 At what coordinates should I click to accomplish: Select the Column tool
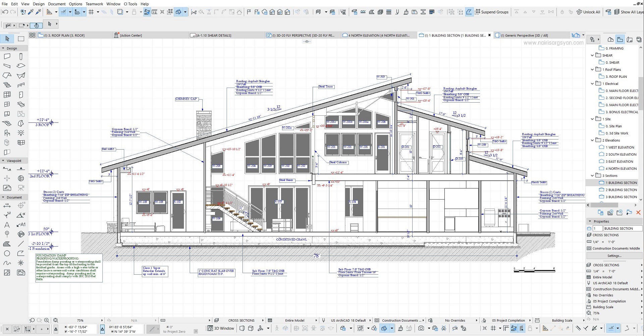[x=21, y=56]
